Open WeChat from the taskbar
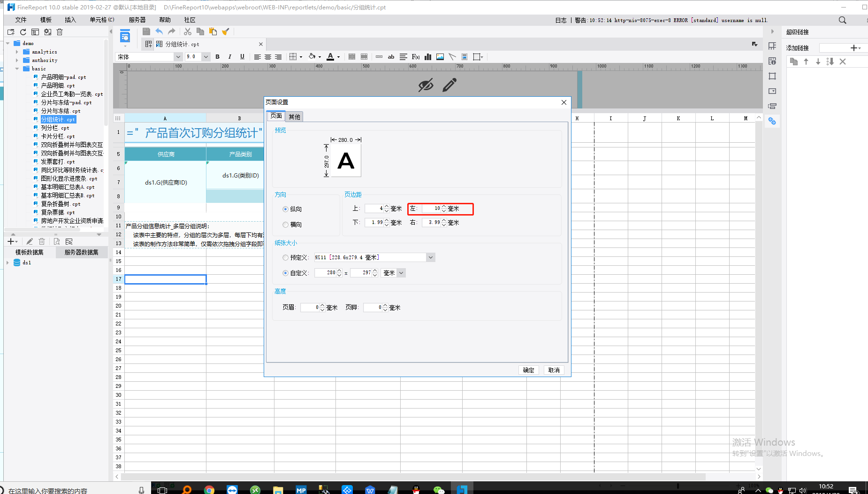The height and width of the screenshot is (494, 868). [x=439, y=490]
